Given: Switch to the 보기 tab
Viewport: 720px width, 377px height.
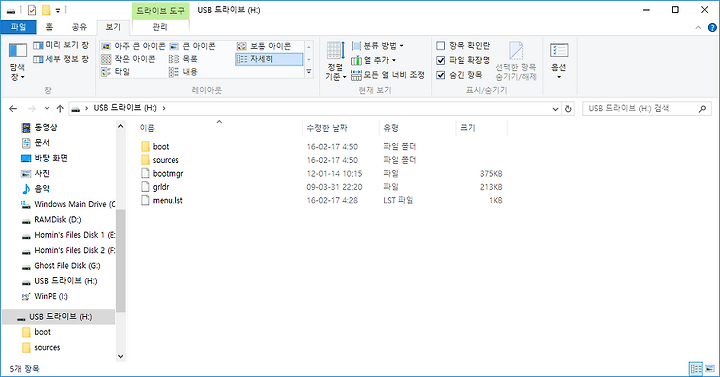Looking at the screenshot, I should point(113,27).
